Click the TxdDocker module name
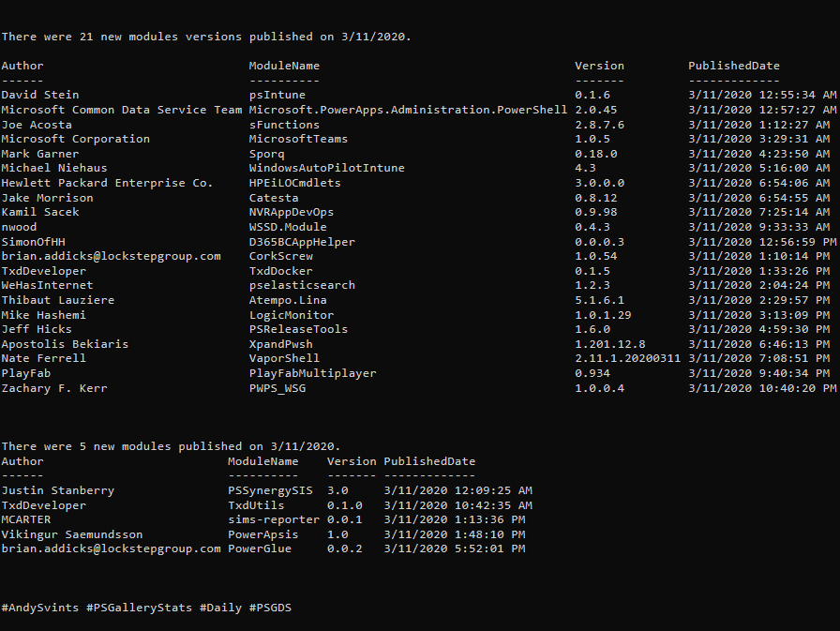Viewport: 840px width, 631px height. (280, 272)
